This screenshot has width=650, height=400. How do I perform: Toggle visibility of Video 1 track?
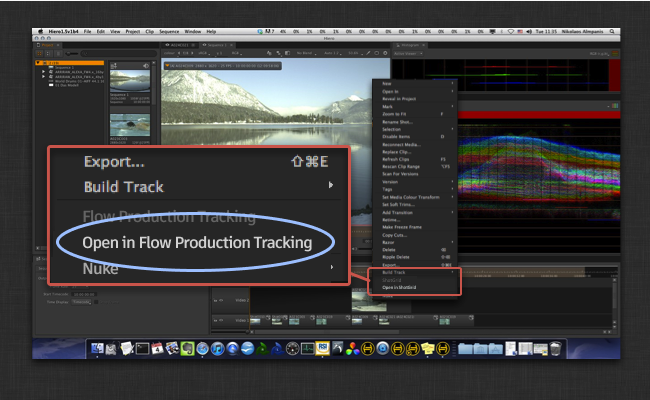click(x=221, y=320)
